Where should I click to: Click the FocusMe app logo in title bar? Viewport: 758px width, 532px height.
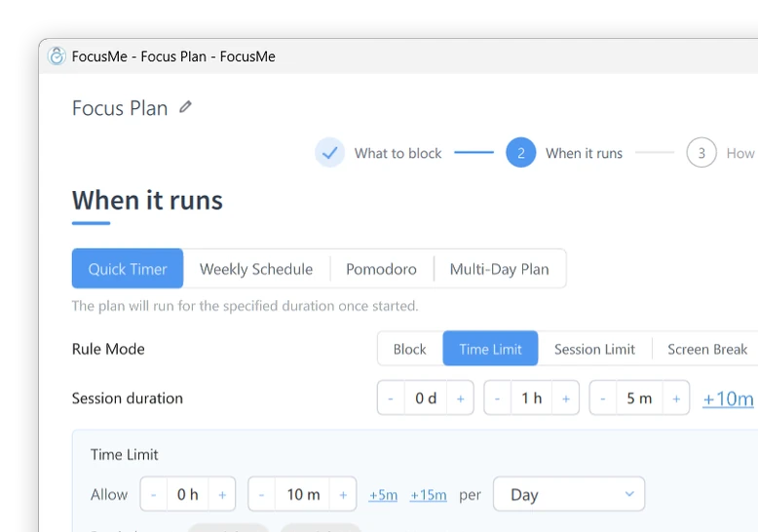(57, 57)
